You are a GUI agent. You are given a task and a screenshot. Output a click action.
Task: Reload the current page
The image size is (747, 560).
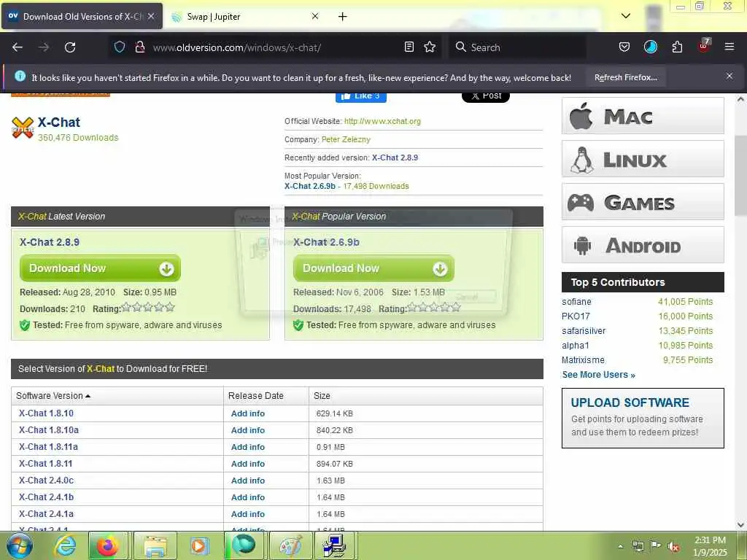pos(70,47)
